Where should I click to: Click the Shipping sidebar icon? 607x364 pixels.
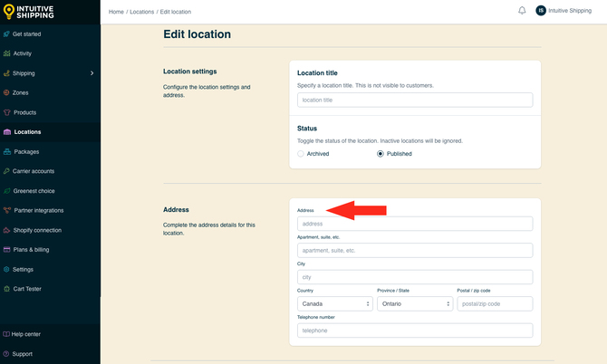point(6,73)
